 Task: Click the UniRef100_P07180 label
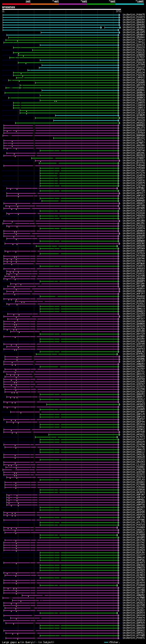(134, 170)
